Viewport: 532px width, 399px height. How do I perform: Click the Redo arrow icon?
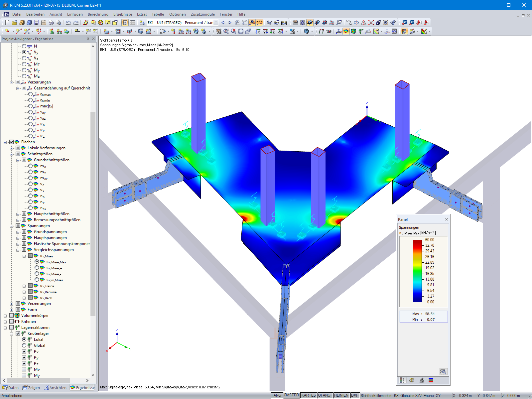tap(76, 23)
